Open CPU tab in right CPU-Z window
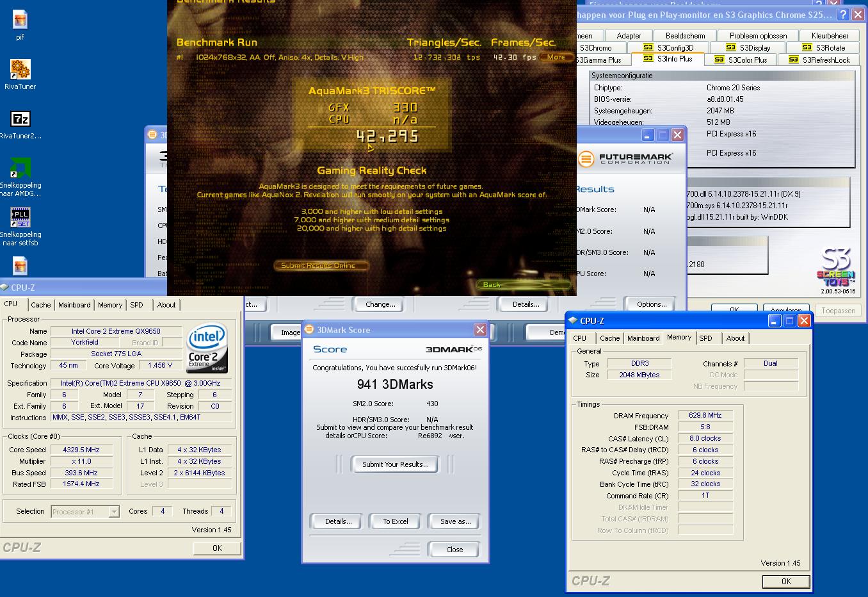The height and width of the screenshot is (597, 868). (x=580, y=338)
